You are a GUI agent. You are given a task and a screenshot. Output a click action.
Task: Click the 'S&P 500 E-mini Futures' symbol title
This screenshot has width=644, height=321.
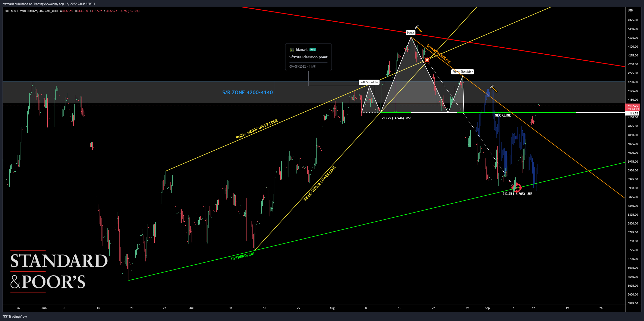tap(21, 11)
